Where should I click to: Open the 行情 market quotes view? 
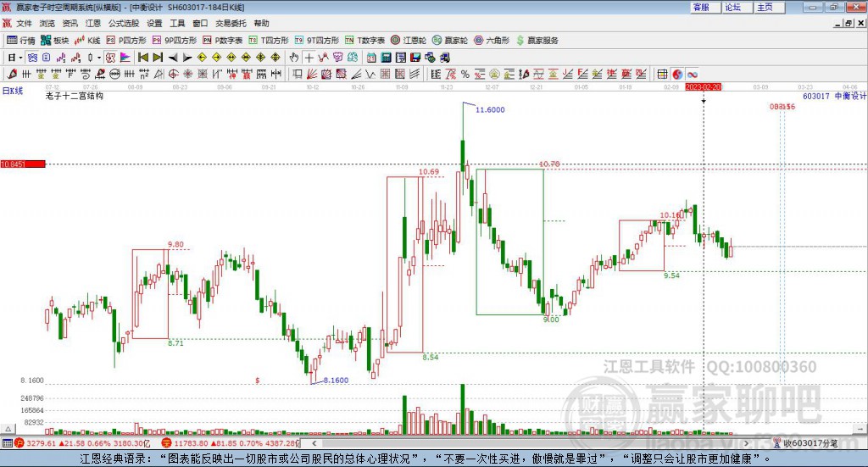[20, 41]
